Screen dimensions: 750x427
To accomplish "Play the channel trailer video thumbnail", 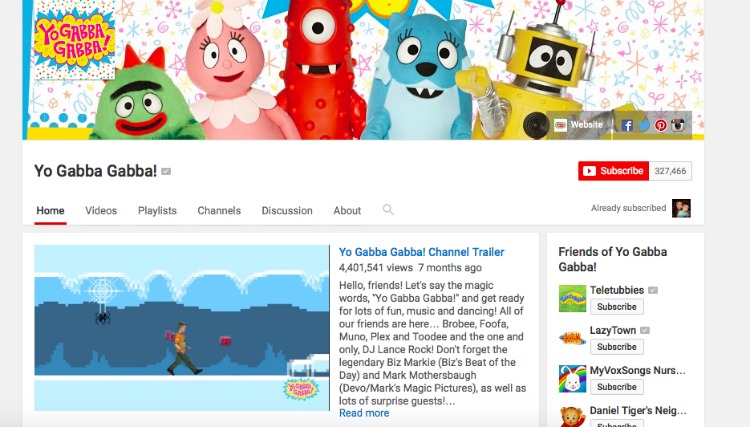I will [181, 327].
